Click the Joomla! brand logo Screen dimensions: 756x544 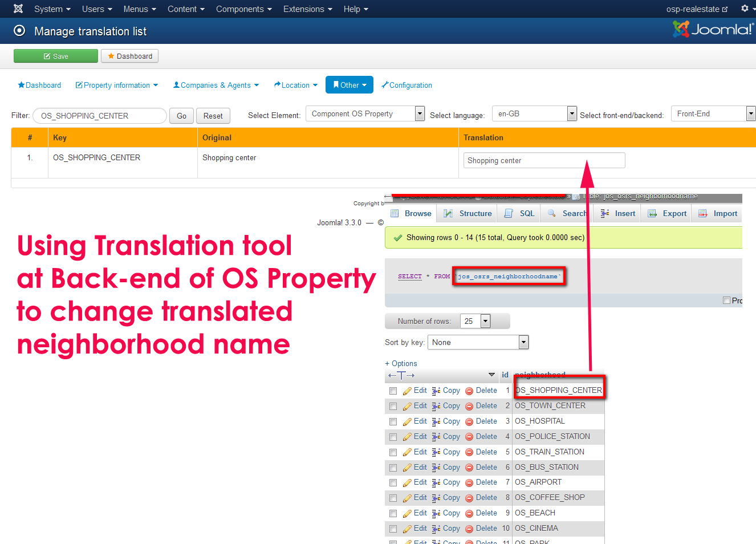pos(713,29)
